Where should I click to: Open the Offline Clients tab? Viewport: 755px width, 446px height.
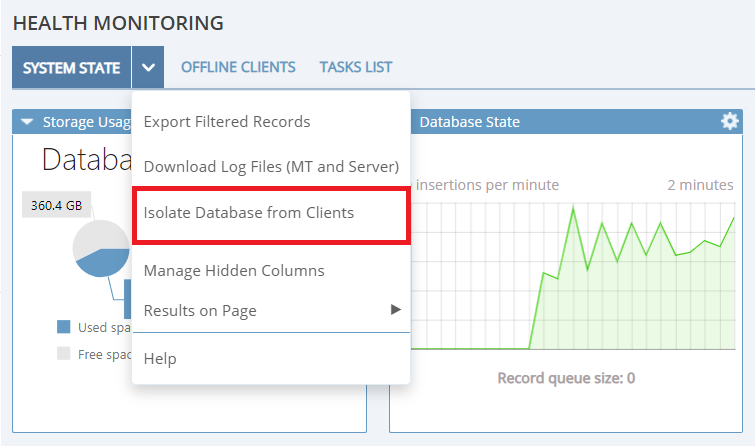[x=238, y=68]
